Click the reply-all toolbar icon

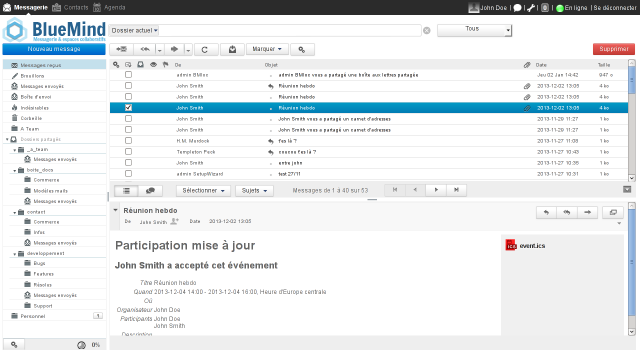click(145, 49)
